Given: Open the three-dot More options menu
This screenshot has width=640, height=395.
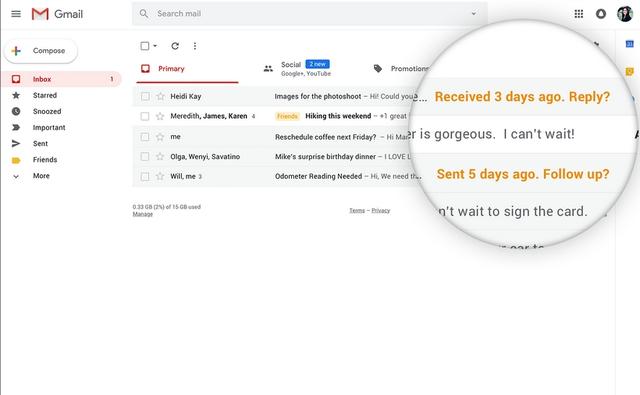Looking at the screenshot, I should [x=195, y=46].
